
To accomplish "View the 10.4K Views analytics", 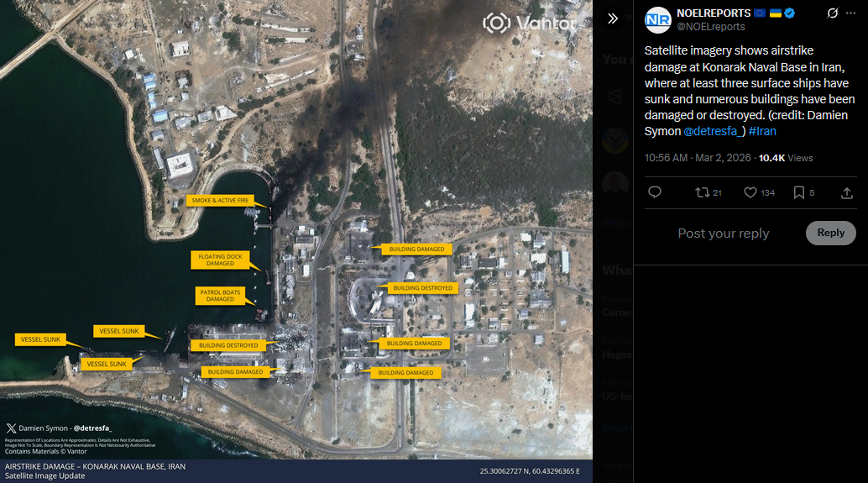I will (786, 158).
